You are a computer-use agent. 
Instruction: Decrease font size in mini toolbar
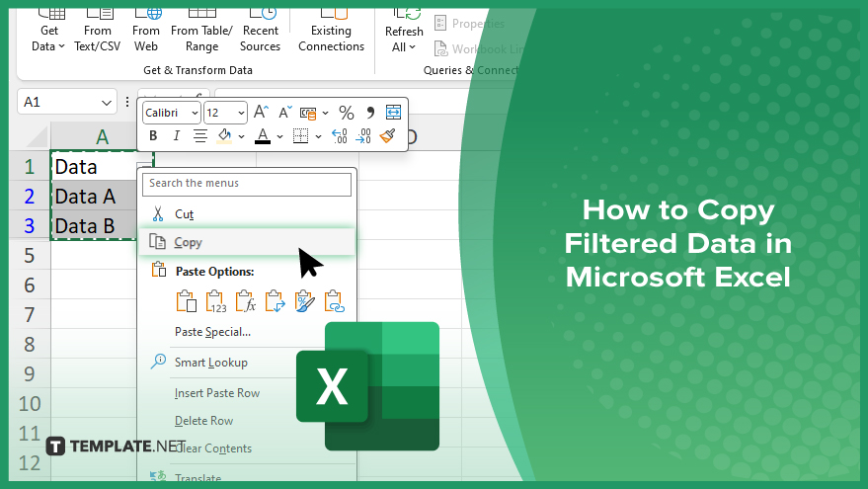pyautogui.click(x=284, y=113)
